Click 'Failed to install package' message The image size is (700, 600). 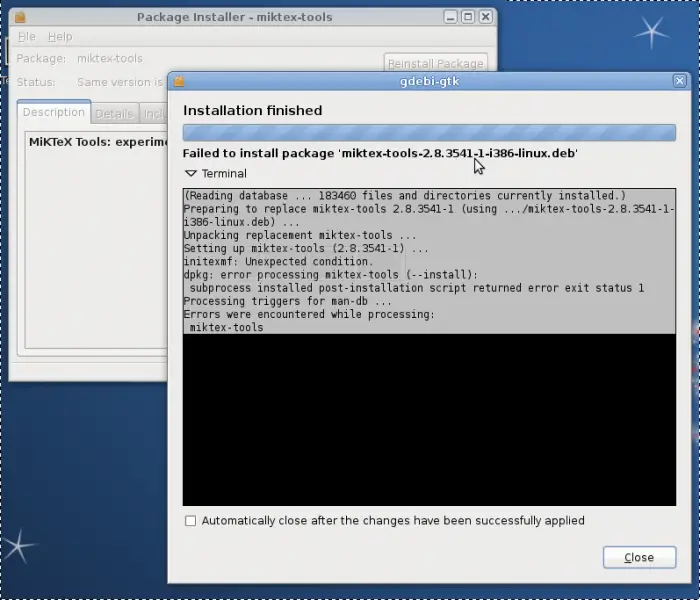pos(380,153)
